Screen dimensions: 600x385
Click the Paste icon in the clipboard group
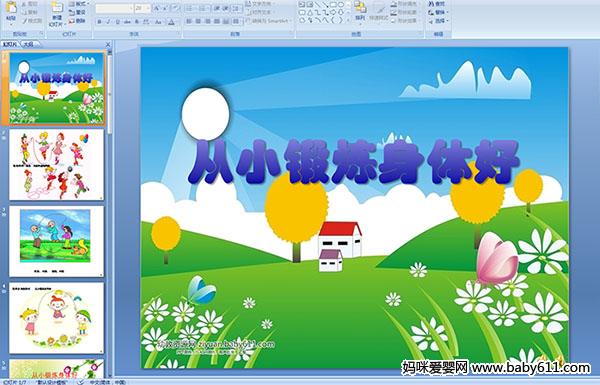point(11,10)
